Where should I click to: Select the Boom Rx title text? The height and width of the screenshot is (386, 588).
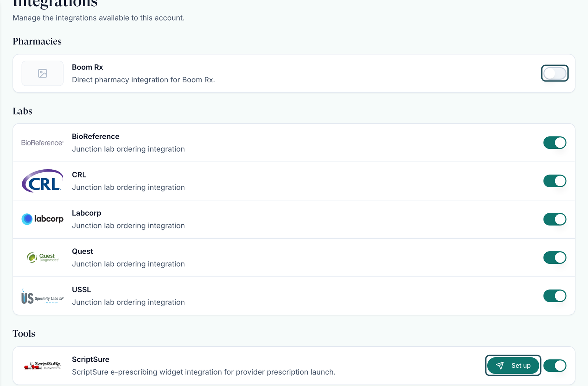click(x=87, y=67)
